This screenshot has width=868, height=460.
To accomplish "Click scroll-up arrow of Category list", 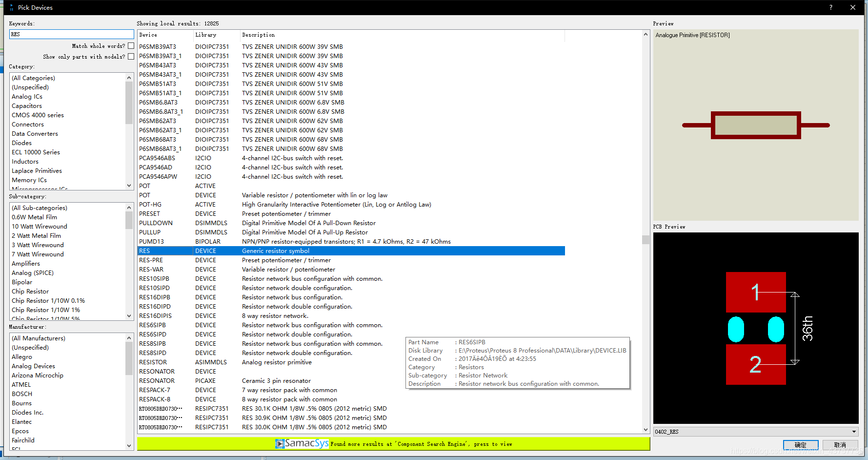I will (129, 78).
